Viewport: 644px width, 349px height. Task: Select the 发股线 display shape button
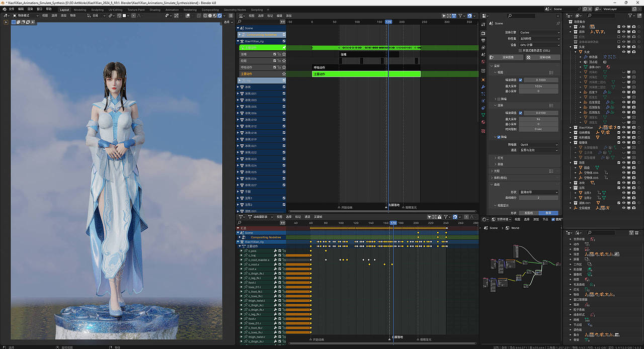pos(528,213)
